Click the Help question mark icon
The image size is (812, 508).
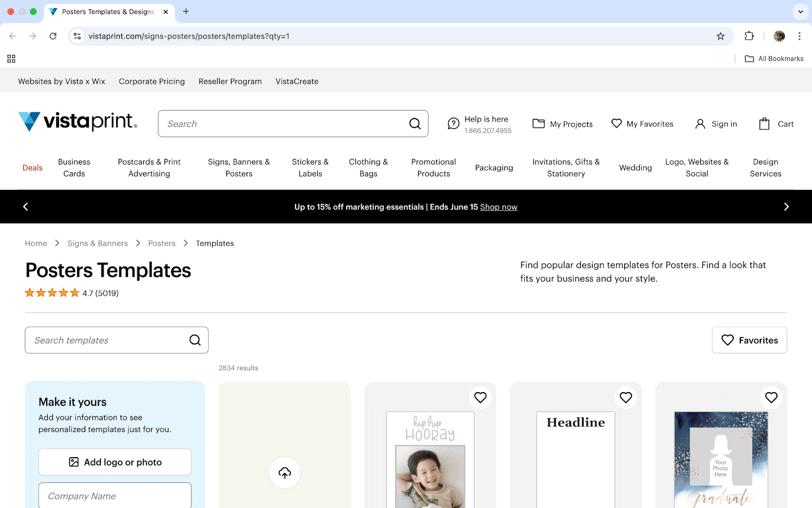click(x=453, y=123)
